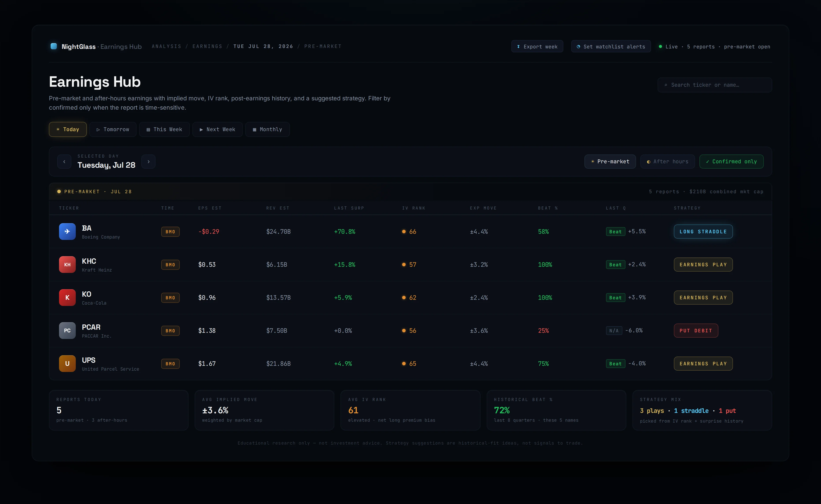Click the BMO time badge for PCAR
Viewport: 821px width, 504px height.
pyautogui.click(x=170, y=331)
